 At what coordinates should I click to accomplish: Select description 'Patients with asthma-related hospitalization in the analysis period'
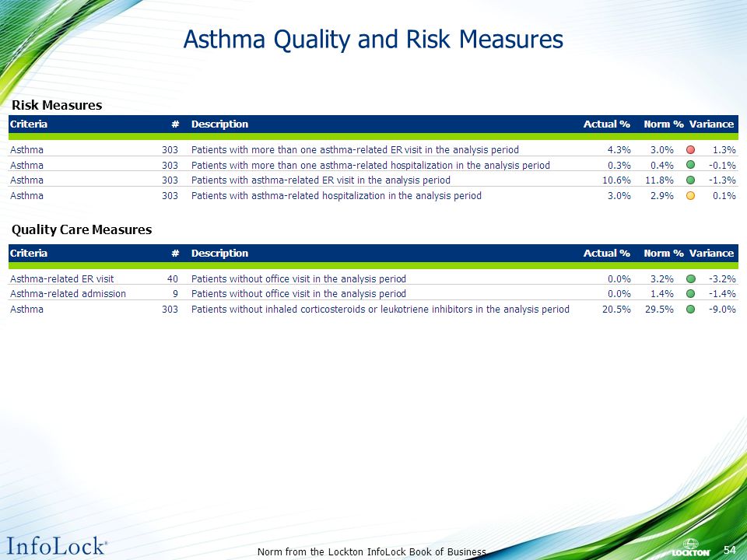(x=336, y=196)
